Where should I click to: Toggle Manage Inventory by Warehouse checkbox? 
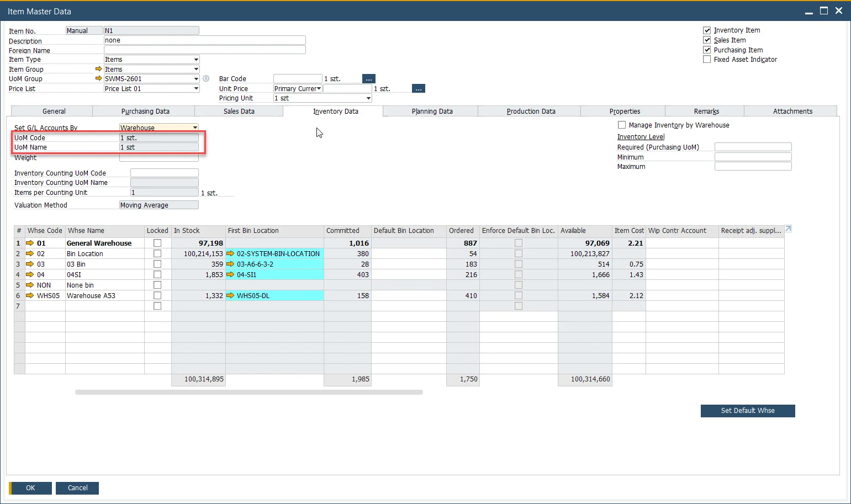click(622, 125)
